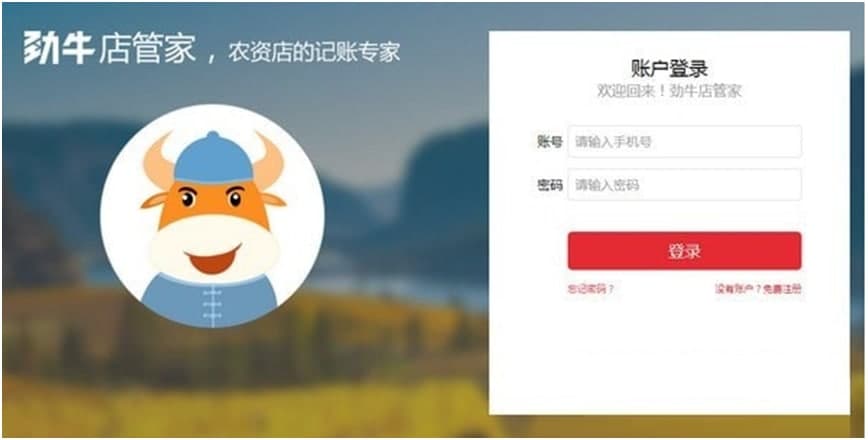Click the mascot's blue cap
868x440 pixels.
coord(214,158)
